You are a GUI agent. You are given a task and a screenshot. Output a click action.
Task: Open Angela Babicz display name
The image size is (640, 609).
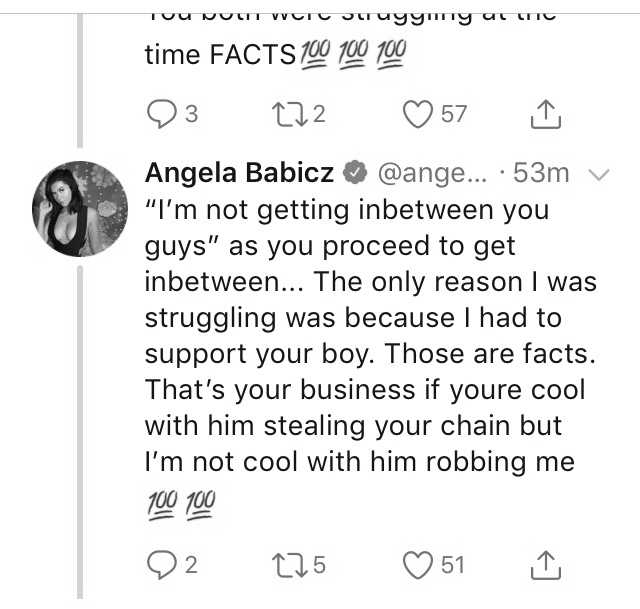click(x=239, y=173)
